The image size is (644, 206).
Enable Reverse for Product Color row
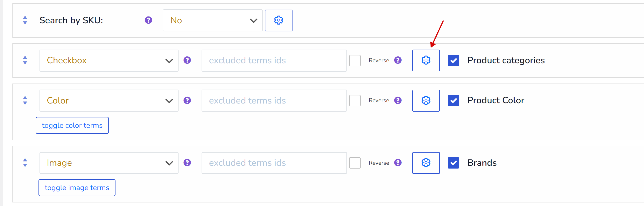(355, 101)
